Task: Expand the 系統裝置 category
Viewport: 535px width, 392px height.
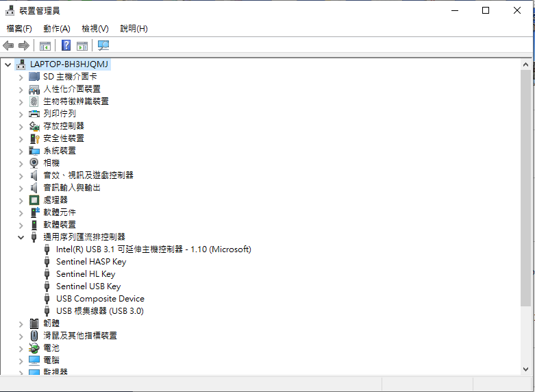Action: 21,151
